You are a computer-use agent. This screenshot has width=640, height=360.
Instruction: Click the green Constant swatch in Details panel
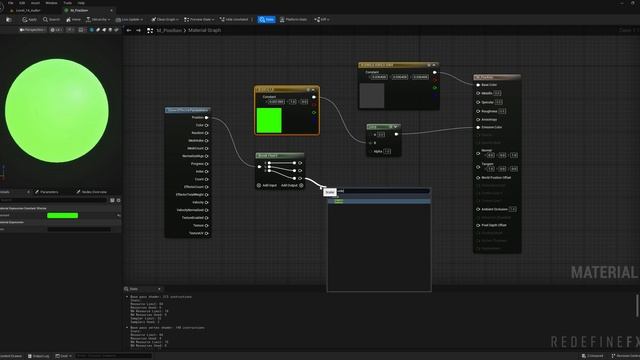(x=62, y=216)
